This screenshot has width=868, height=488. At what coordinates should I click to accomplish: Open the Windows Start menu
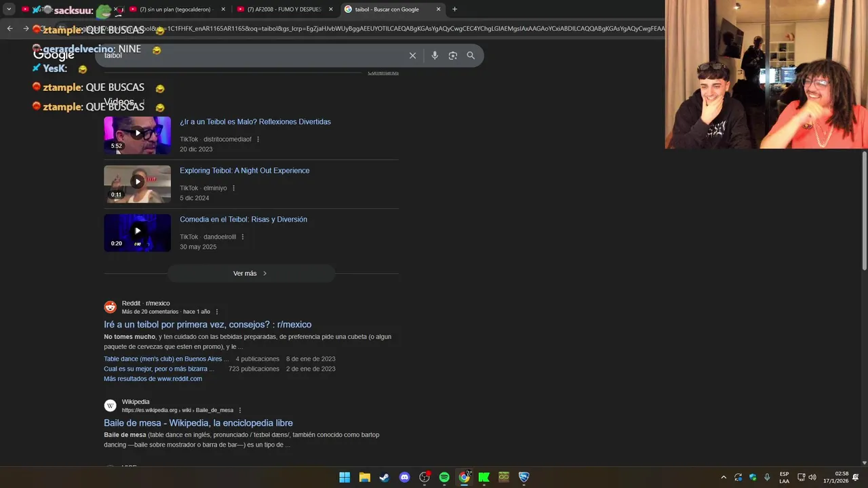pyautogui.click(x=344, y=477)
